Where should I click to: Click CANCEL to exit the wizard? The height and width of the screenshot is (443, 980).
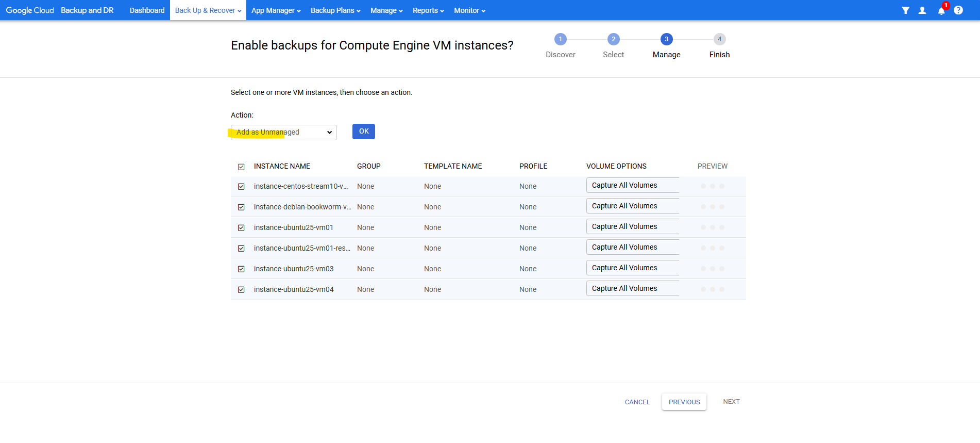coord(637,402)
